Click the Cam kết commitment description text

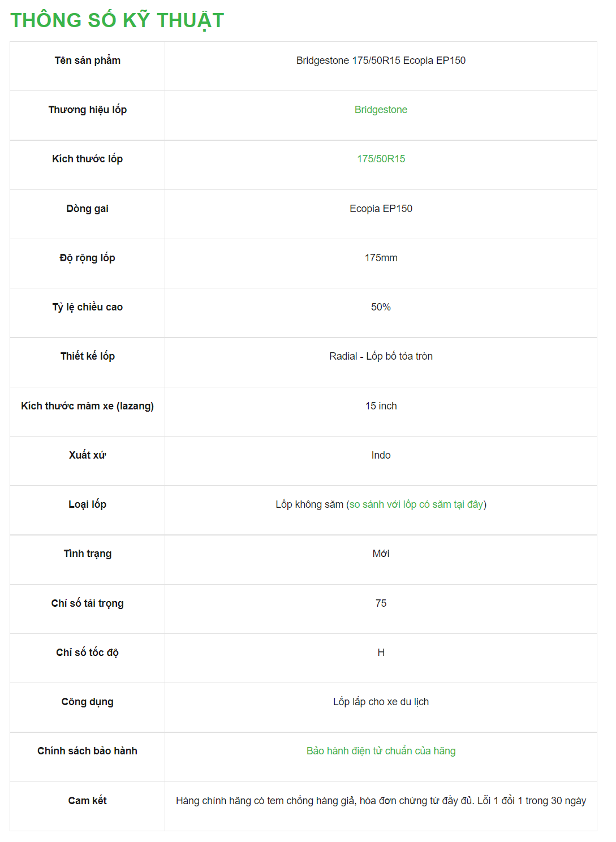[x=381, y=801]
